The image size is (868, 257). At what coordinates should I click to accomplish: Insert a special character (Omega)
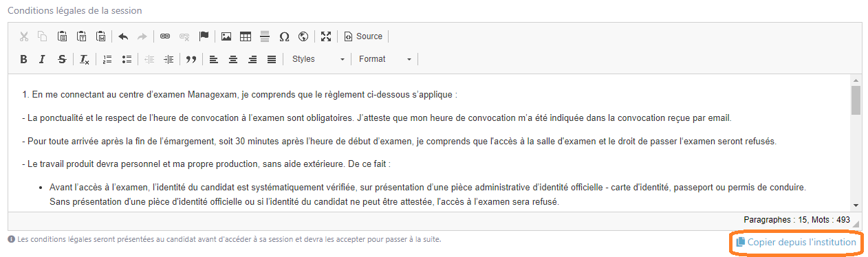[x=284, y=36]
